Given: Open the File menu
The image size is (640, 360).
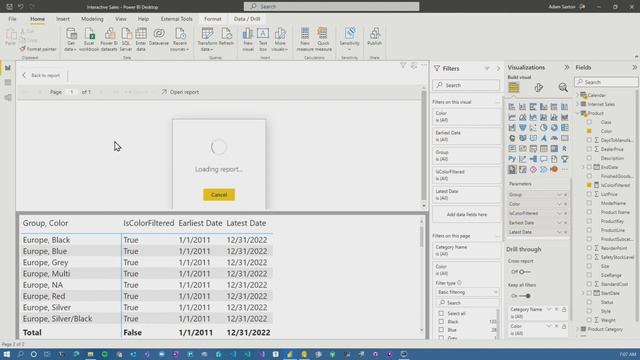Looking at the screenshot, I should (12, 19).
